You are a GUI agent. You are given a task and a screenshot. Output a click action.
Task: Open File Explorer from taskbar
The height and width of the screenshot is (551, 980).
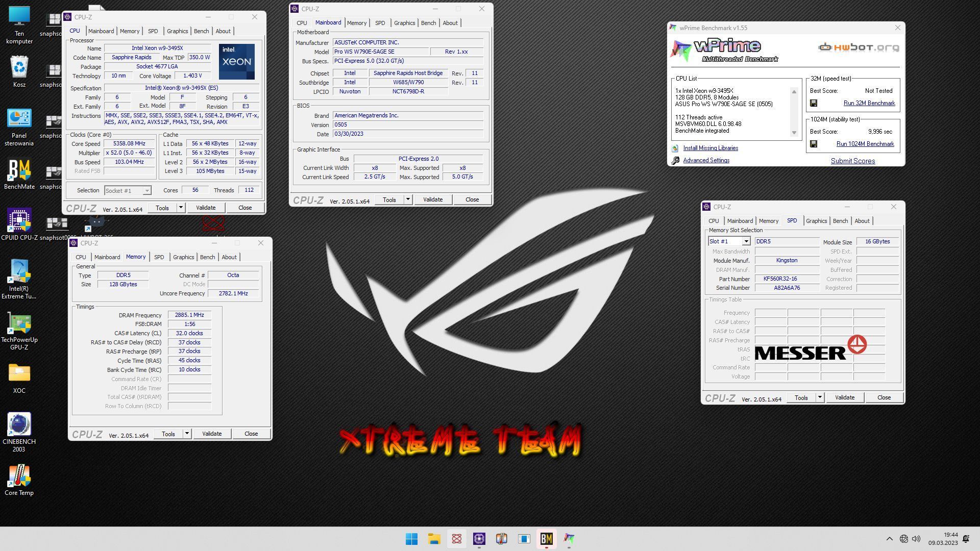(434, 539)
